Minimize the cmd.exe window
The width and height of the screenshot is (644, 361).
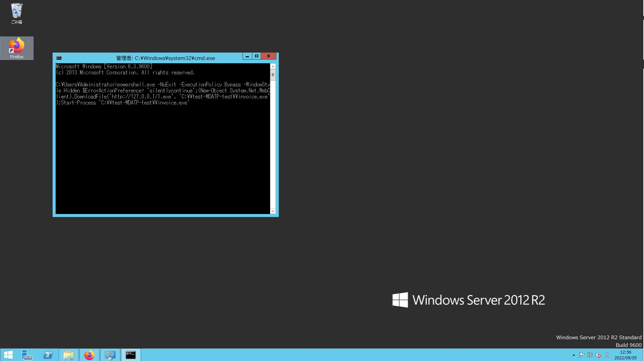(247, 56)
